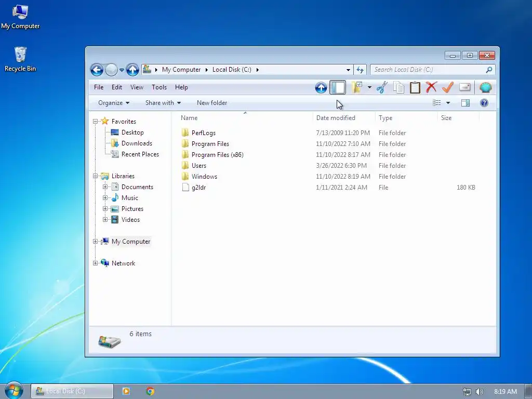Open Classic Shell settings via the shell icon
The height and width of the screenshot is (399, 532).
click(486, 87)
